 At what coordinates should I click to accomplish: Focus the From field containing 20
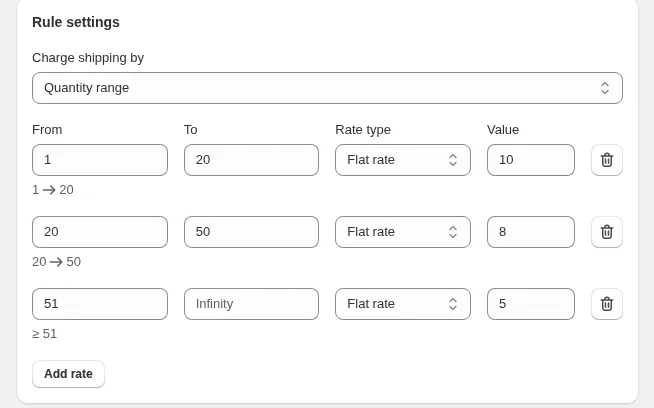point(100,232)
